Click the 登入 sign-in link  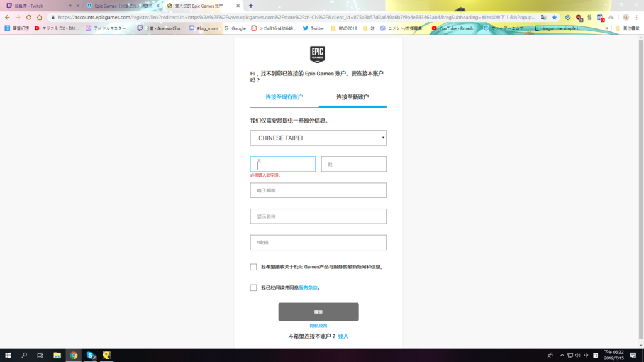click(x=343, y=336)
